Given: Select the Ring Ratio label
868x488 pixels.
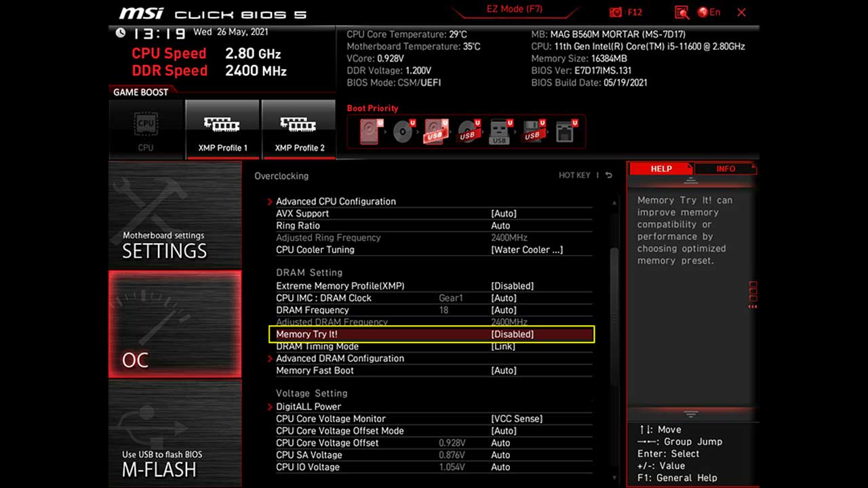Looking at the screenshot, I should (298, 226).
